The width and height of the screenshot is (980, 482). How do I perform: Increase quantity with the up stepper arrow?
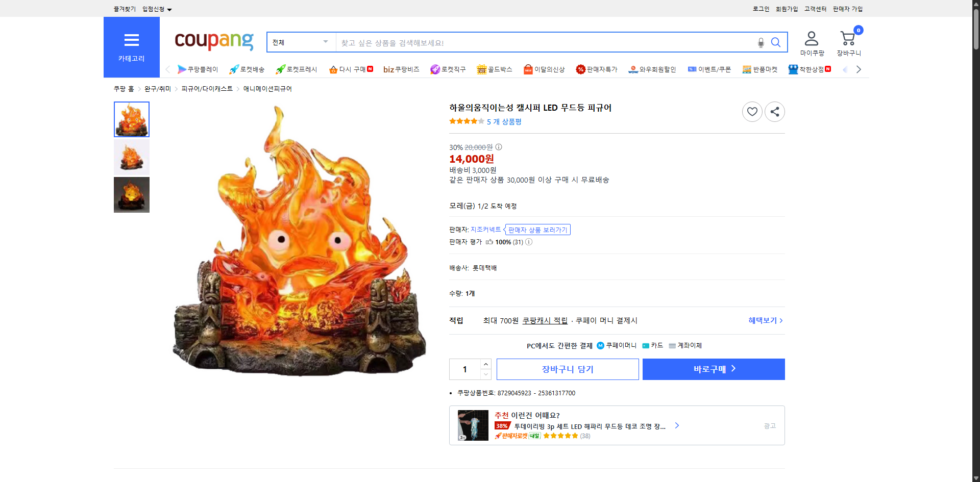[x=485, y=363]
